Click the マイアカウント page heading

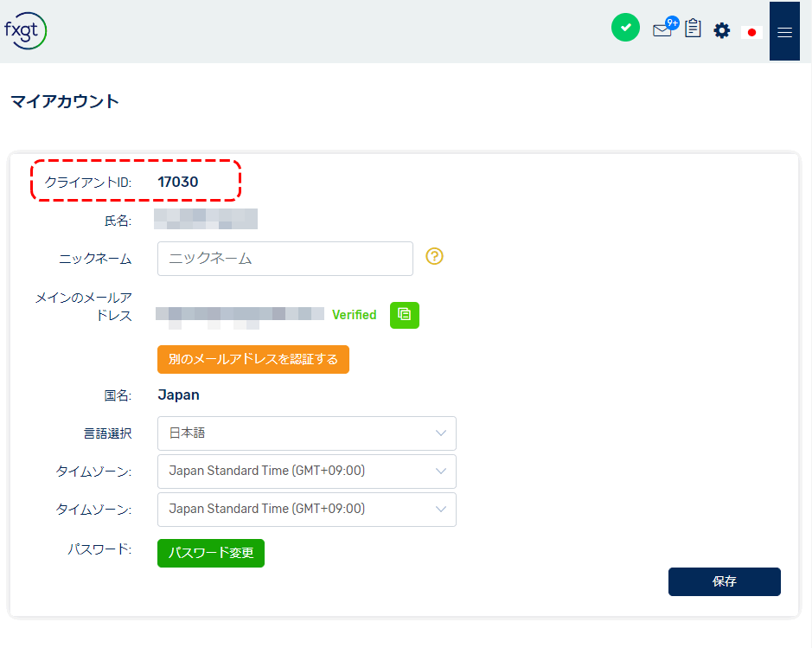tap(65, 101)
